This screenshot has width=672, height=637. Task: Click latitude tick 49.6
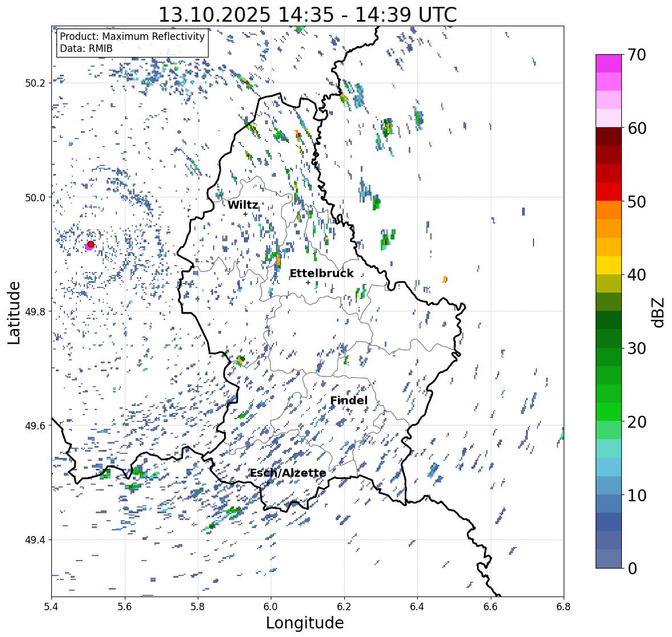click(x=34, y=425)
